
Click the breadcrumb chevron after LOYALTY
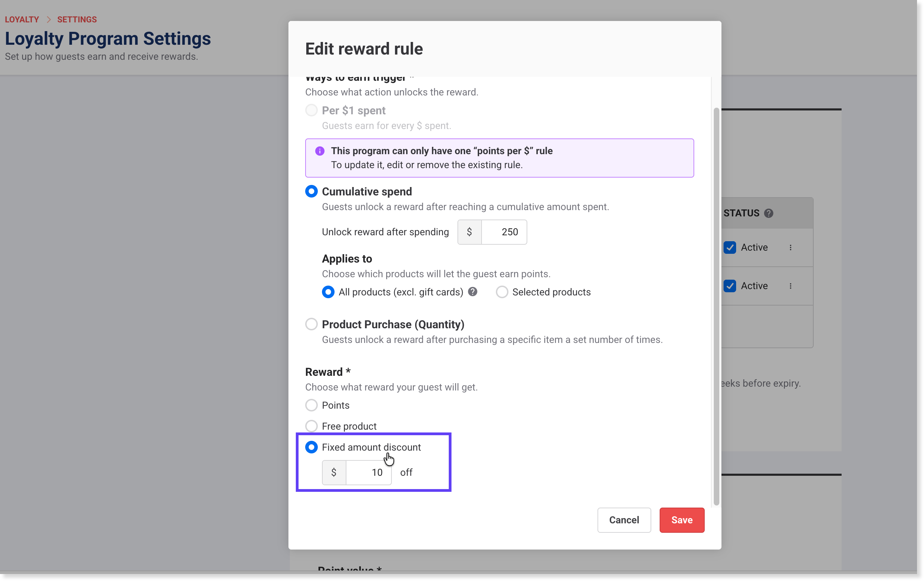(x=49, y=20)
